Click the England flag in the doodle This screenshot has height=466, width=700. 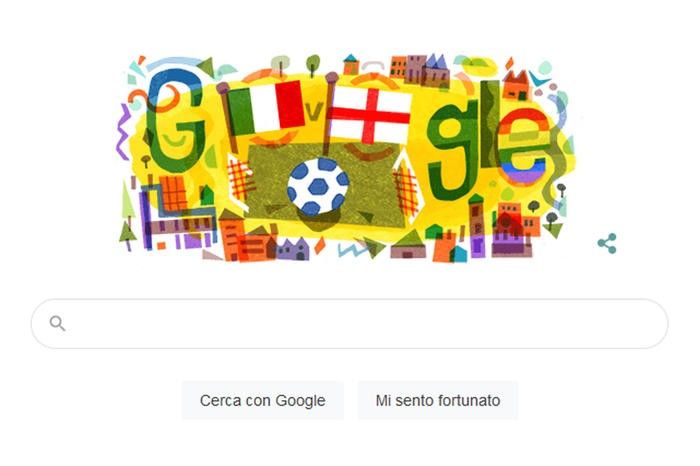point(370,115)
